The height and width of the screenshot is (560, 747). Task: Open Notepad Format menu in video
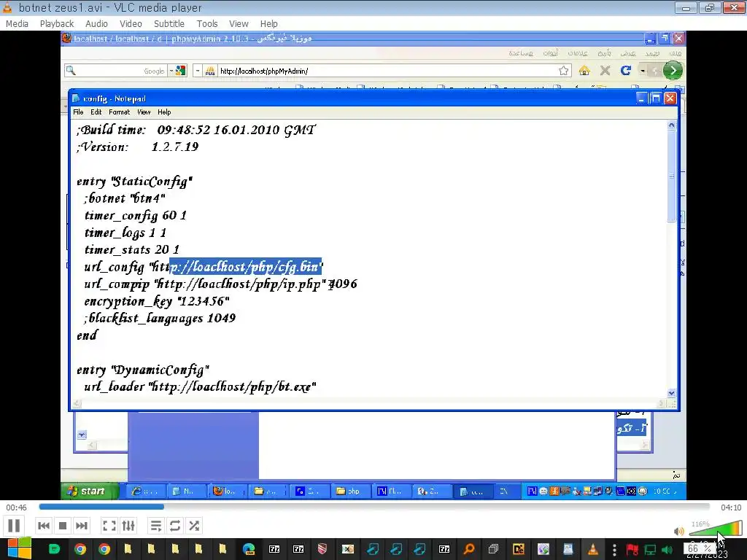[x=119, y=112]
